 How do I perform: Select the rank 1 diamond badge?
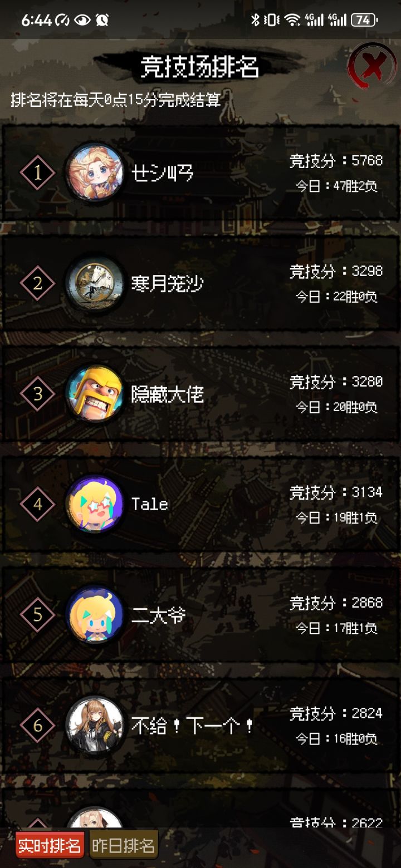pyautogui.click(x=37, y=172)
